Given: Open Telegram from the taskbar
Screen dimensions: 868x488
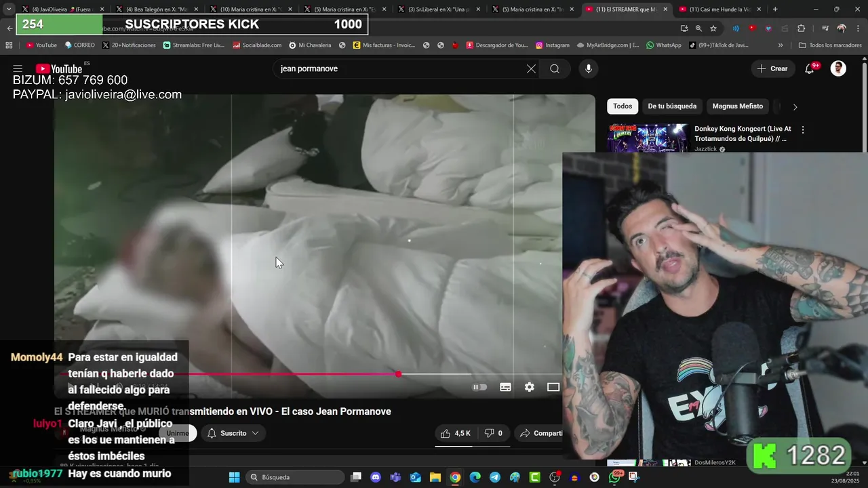Looking at the screenshot, I should pyautogui.click(x=494, y=477).
